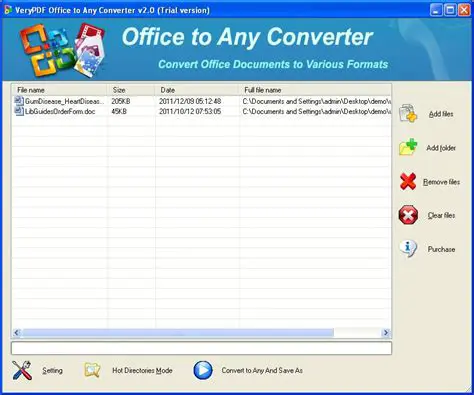Click Hot Directories Mode text

point(142,370)
